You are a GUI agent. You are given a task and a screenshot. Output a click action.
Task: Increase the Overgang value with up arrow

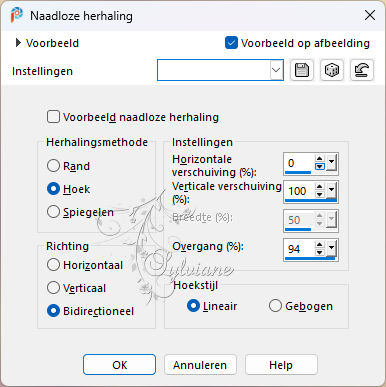tap(319, 245)
